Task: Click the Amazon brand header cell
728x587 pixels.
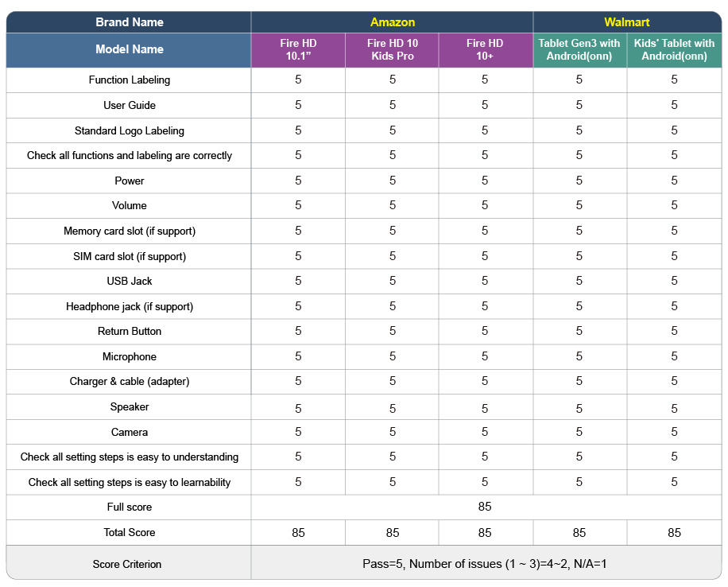Action: (393, 22)
